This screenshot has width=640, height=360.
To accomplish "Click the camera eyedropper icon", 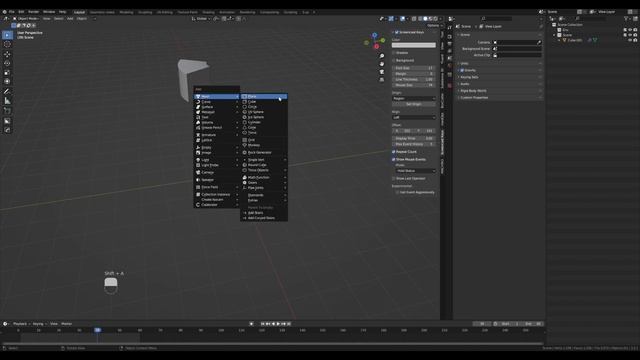I will point(539,42).
